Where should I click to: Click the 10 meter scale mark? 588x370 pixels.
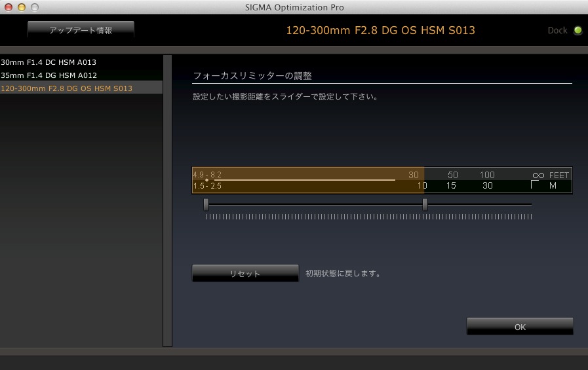click(x=422, y=185)
